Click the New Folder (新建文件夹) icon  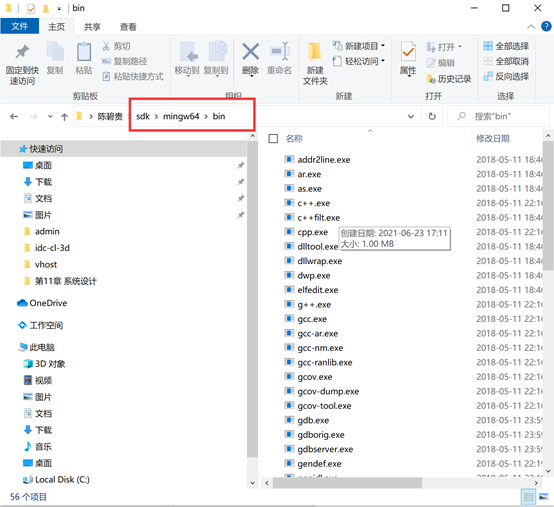pos(314,52)
